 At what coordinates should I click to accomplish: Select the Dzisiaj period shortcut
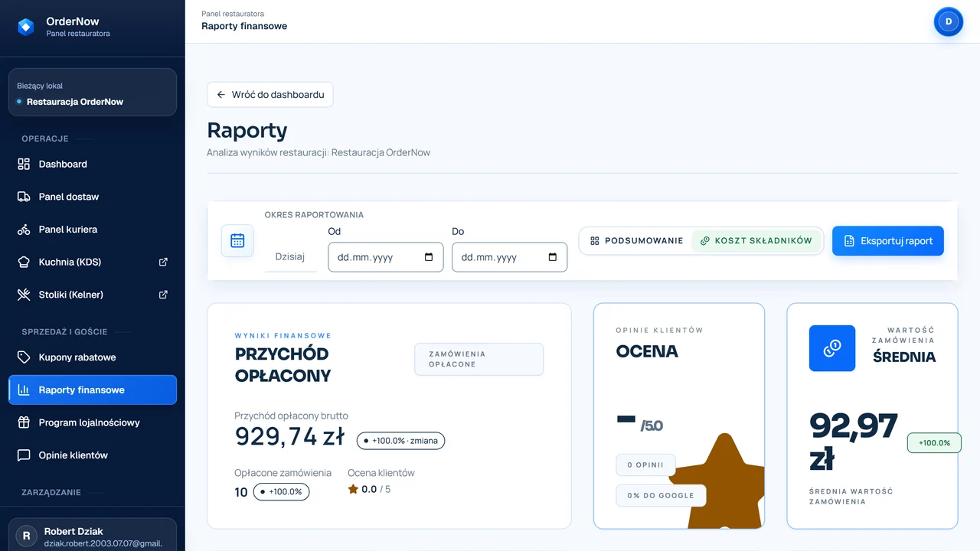click(x=290, y=257)
